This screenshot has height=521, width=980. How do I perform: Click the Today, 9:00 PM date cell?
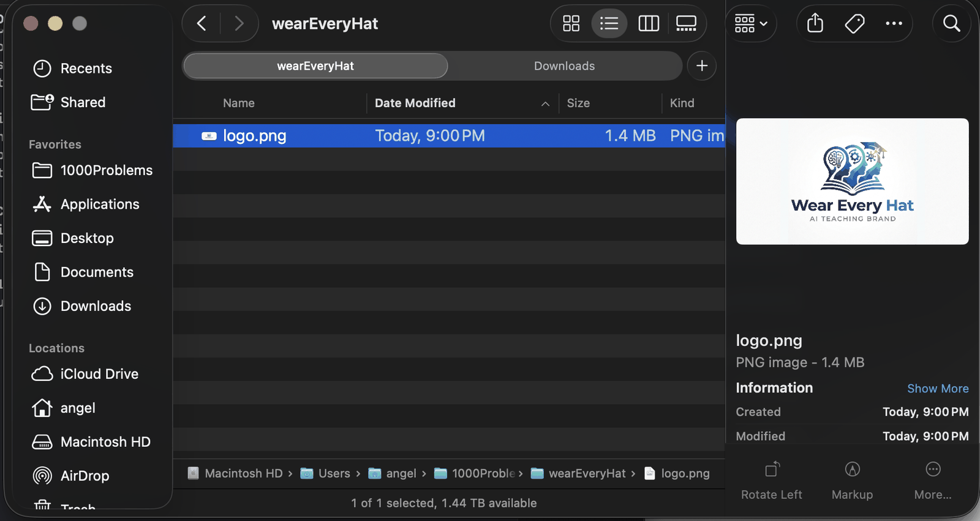point(430,136)
